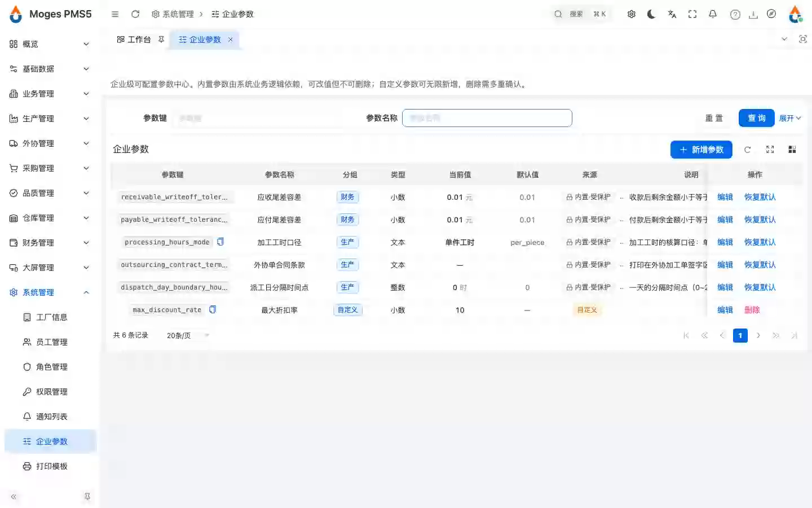Collapse the 系统管理 sidebar menu

coord(50,292)
